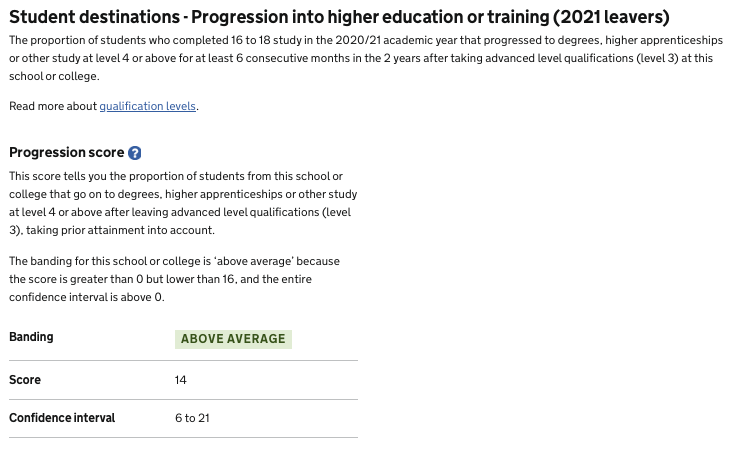Click the Confidence interval row label
This screenshot has width=744, height=452.
point(62,418)
